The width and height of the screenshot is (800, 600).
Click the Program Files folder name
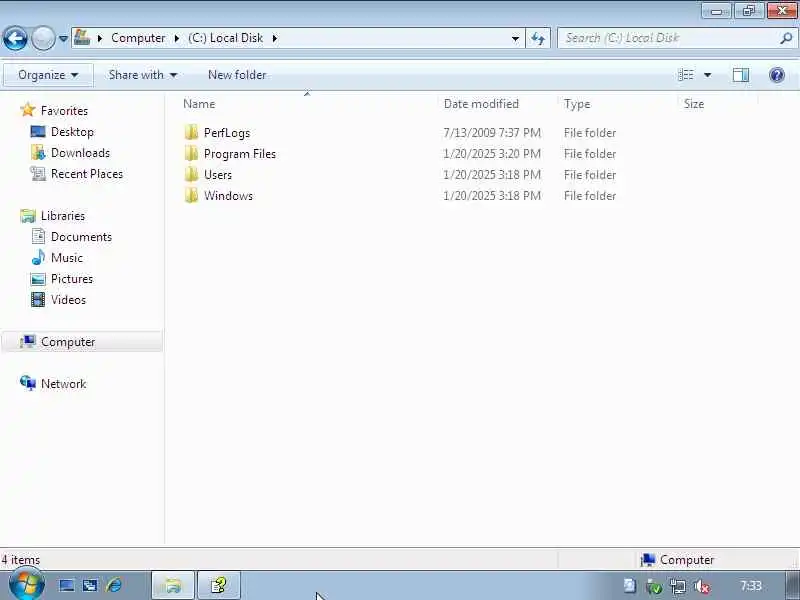[240, 154]
